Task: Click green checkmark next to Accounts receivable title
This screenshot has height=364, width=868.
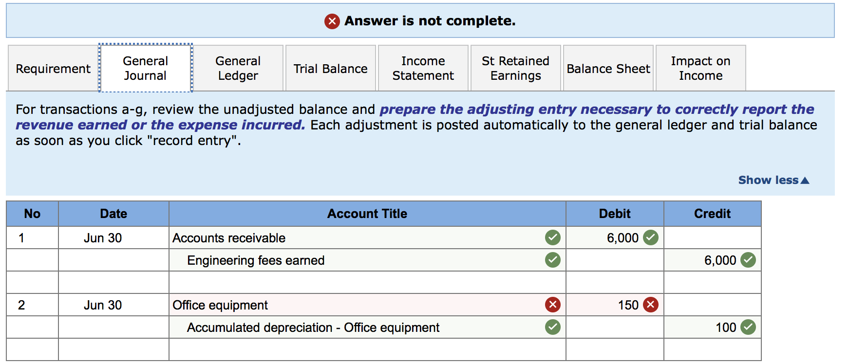Action: point(552,237)
